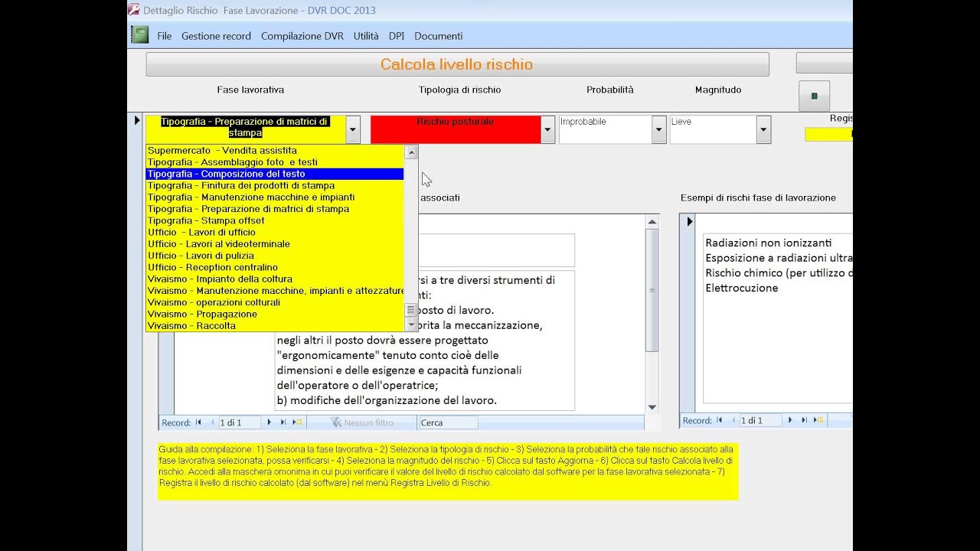Open the Compilazione DVR menu
Viewport: 980px width, 551px height.
(302, 36)
